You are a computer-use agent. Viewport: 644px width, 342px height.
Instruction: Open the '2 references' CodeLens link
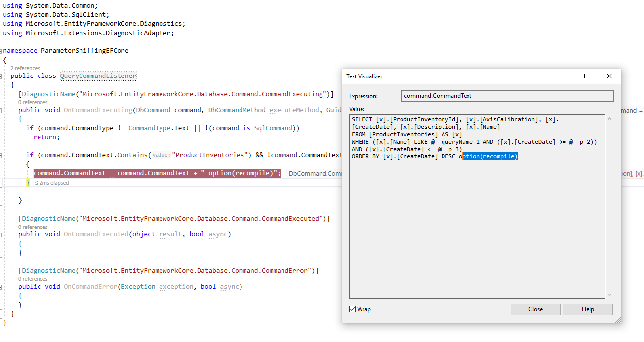[25, 68]
